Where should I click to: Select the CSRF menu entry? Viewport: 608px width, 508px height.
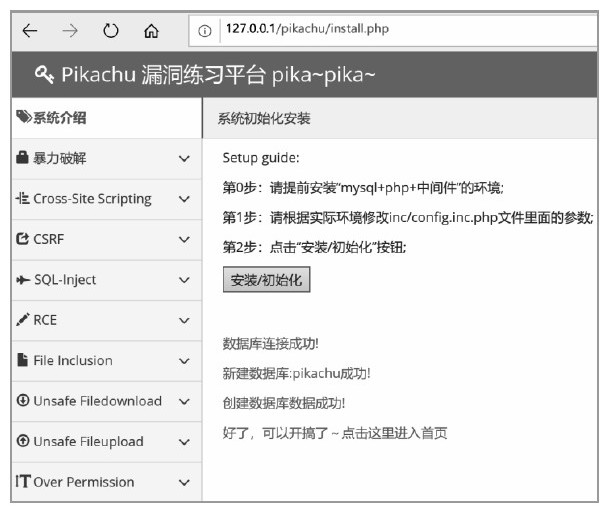pos(107,239)
